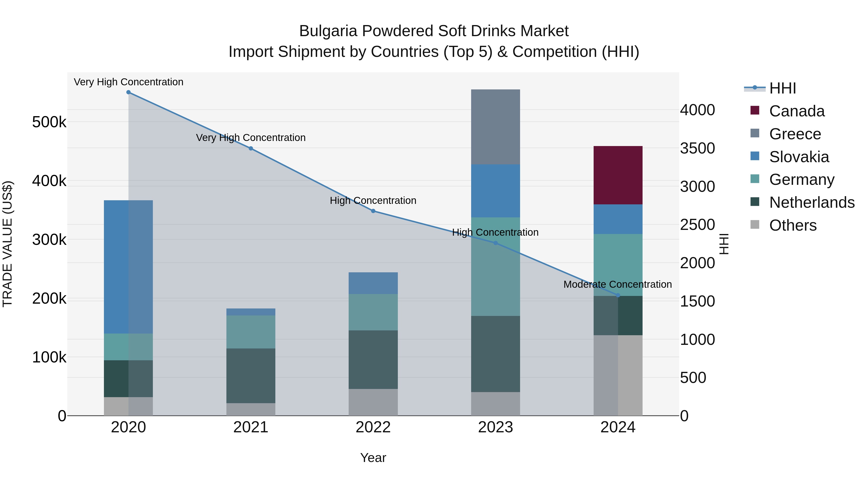Click the 1500 right axis tick label

click(x=698, y=301)
